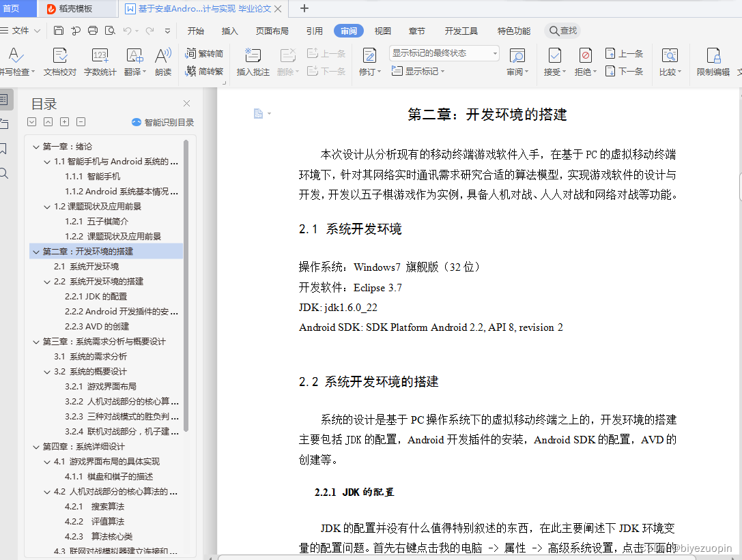742x560 pixels.
Task: Switch to the 章节 ribbon tab
Action: pyautogui.click(x=416, y=31)
